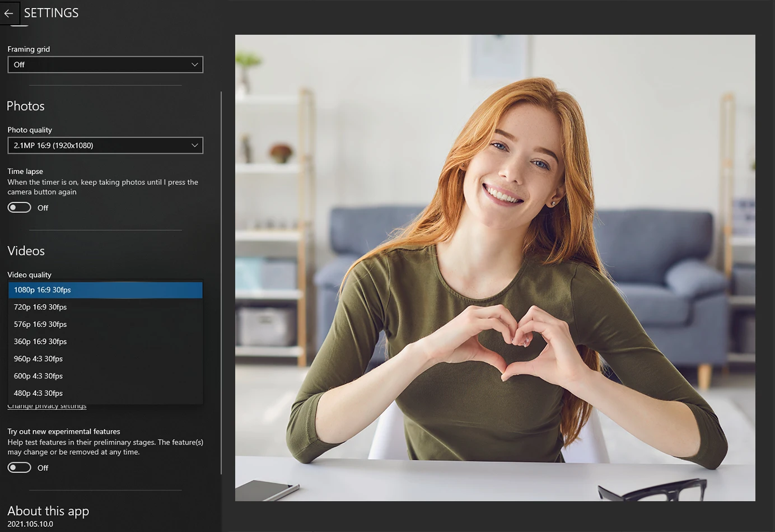Choose 576p 16:9 30fps option
This screenshot has height=532, width=775.
(105, 324)
